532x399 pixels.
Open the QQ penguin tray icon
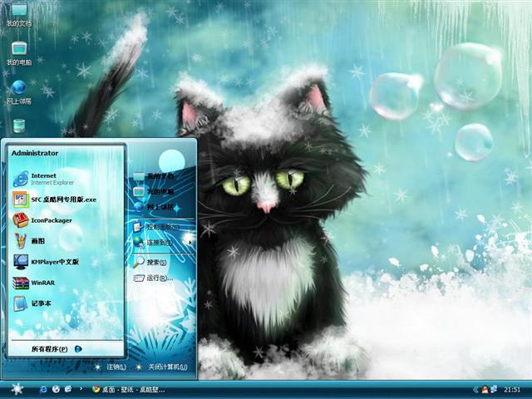tap(485, 390)
